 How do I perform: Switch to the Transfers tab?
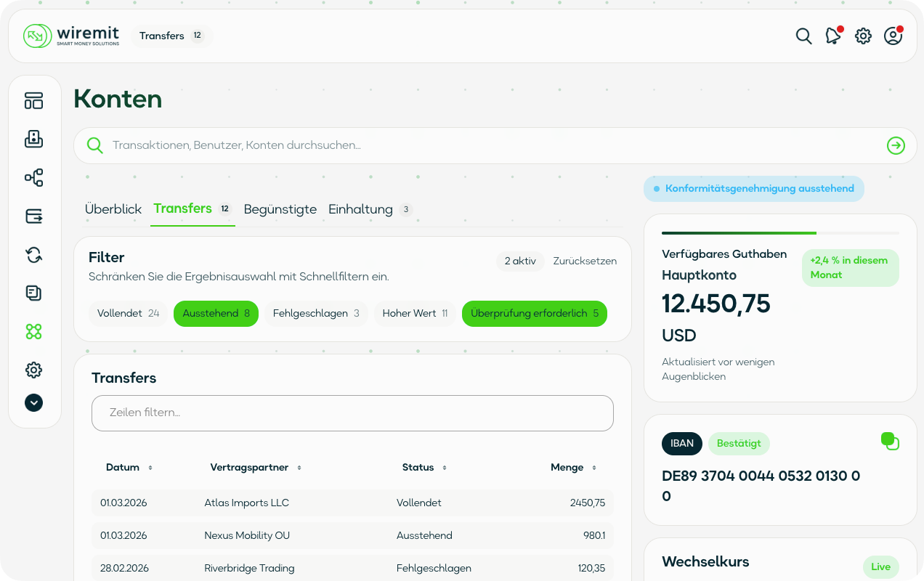[192, 208]
